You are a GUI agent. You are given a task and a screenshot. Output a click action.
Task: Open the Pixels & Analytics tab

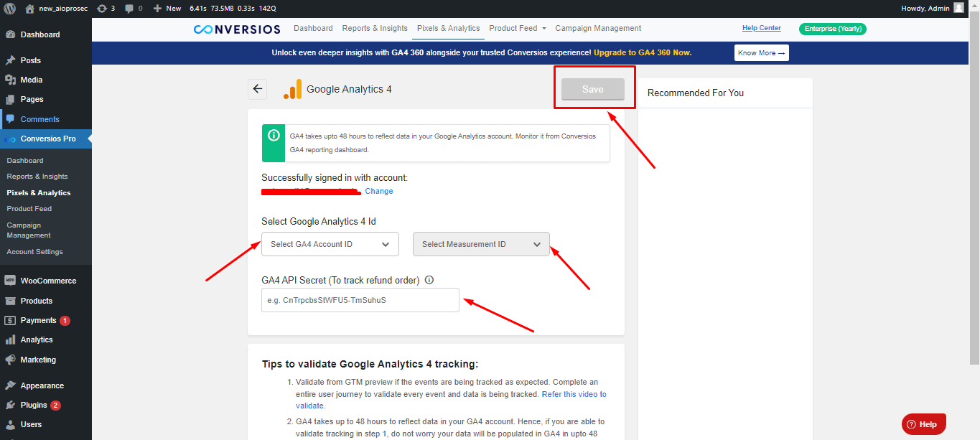(449, 28)
